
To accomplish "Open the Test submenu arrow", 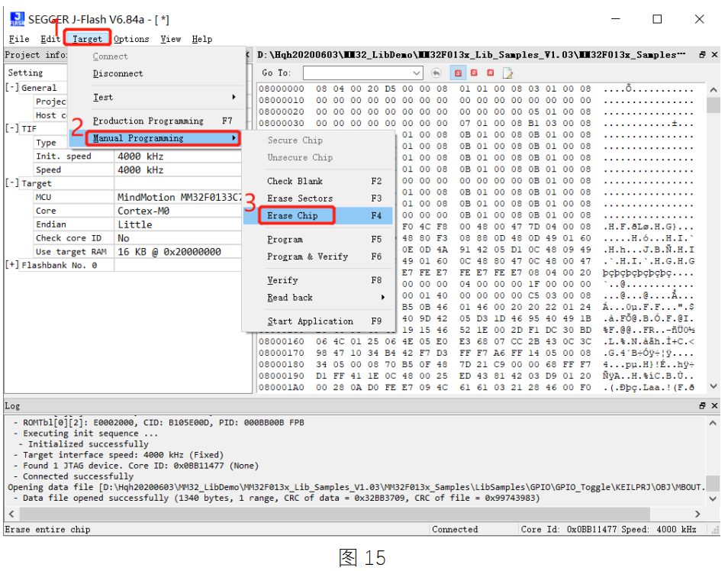I will [x=234, y=97].
